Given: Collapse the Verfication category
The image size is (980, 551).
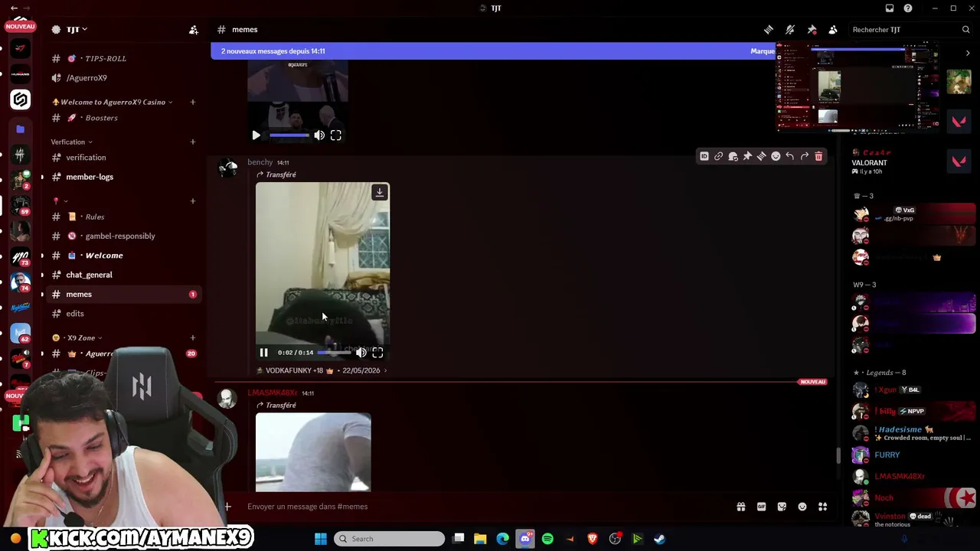Looking at the screenshot, I should pyautogui.click(x=71, y=142).
